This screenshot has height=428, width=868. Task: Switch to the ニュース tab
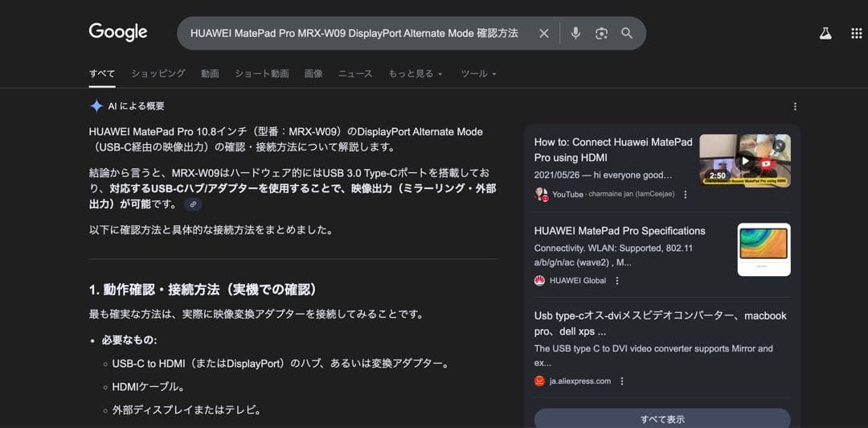[355, 74]
